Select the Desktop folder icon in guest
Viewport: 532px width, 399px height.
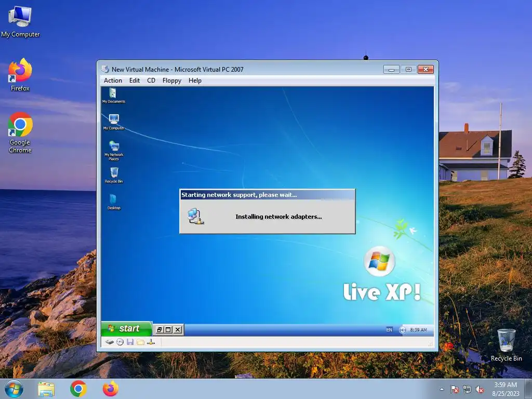(x=114, y=202)
